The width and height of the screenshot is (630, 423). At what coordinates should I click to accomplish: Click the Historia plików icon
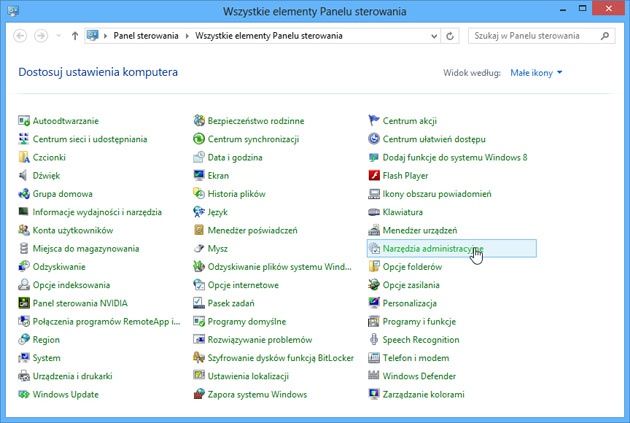coord(199,194)
